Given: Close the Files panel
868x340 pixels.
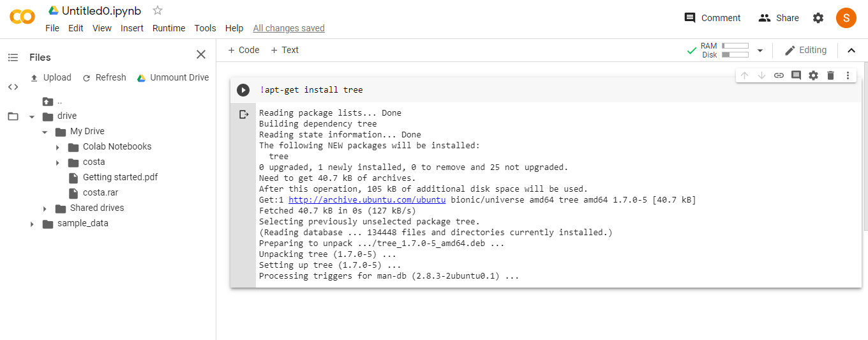Looking at the screenshot, I should click(201, 54).
